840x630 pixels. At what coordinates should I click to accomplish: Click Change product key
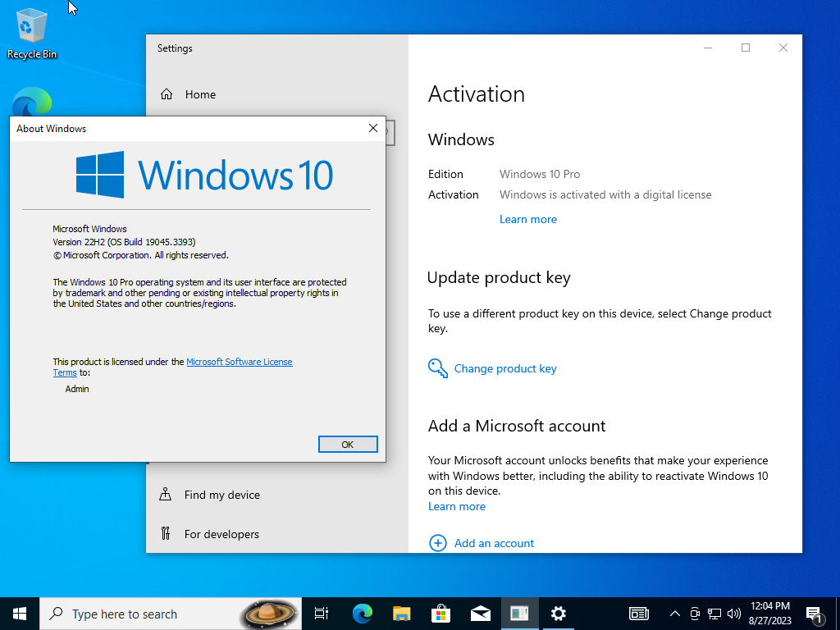click(492, 368)
